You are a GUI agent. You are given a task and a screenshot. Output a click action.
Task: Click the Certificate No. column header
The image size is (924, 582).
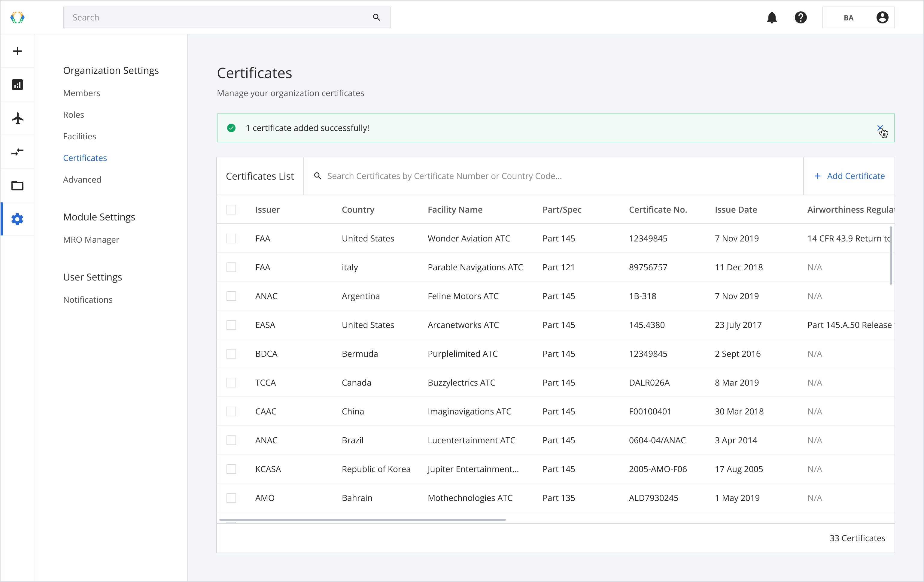coord(658,210)
